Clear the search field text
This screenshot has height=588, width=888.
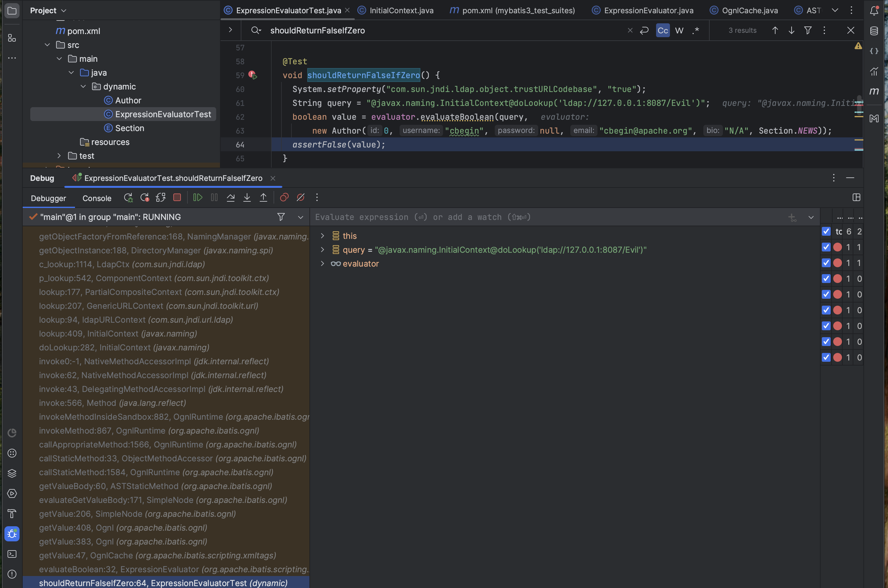pyautogui.click(x=630, y=30)
